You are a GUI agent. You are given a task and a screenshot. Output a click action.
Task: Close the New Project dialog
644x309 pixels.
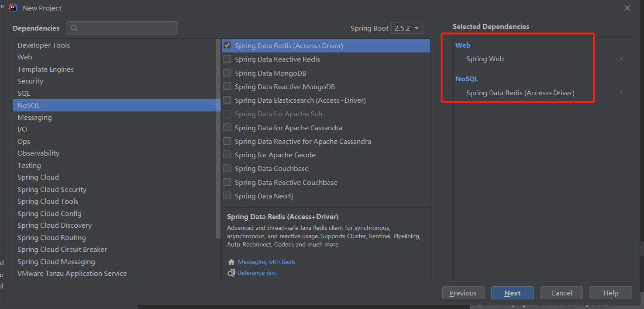coord(627,8)
